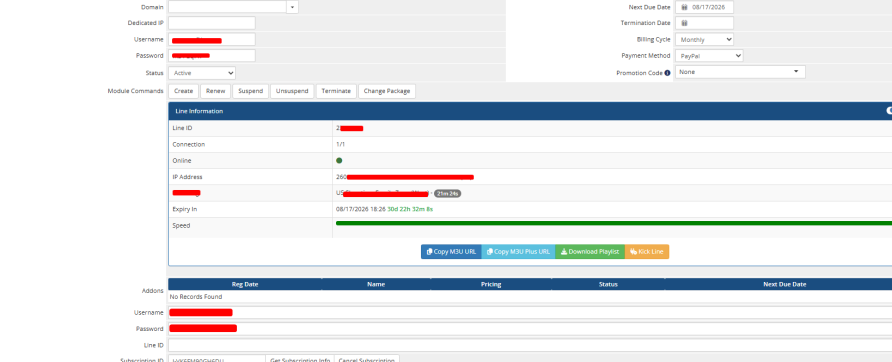Click the bottom Line ID input field
This screenshot has height=362, width=892.
point(530,345)
